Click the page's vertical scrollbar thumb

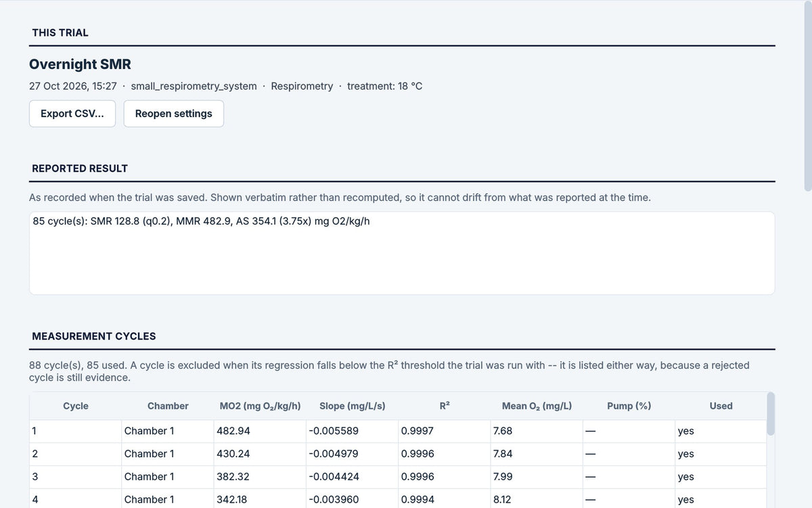807,95
